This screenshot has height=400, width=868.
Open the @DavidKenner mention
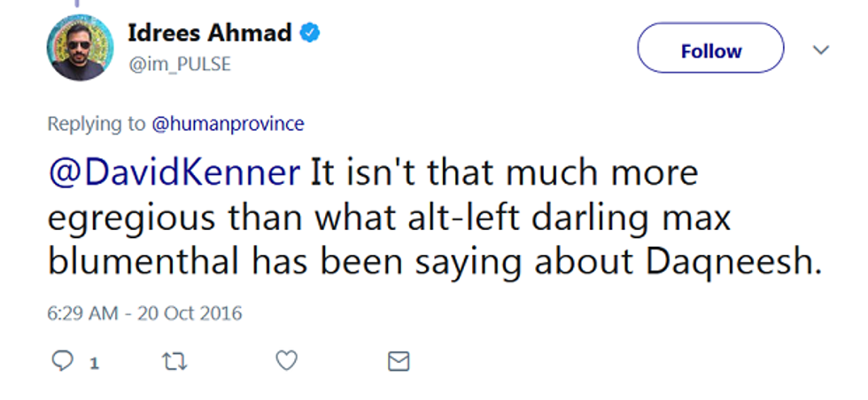(x=174, y=173)
